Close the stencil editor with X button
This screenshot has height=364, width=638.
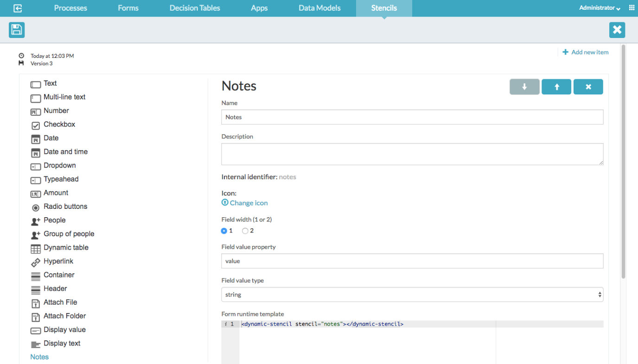click(617, 30)
